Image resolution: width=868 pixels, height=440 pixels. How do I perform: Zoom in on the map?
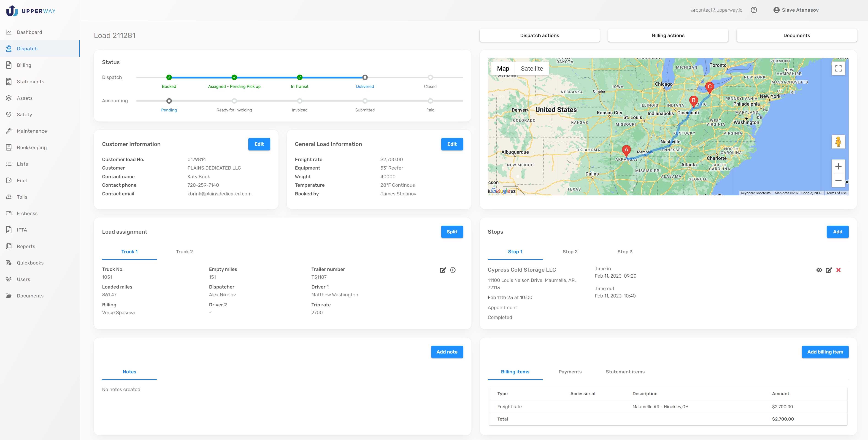(x=838, y=166)
